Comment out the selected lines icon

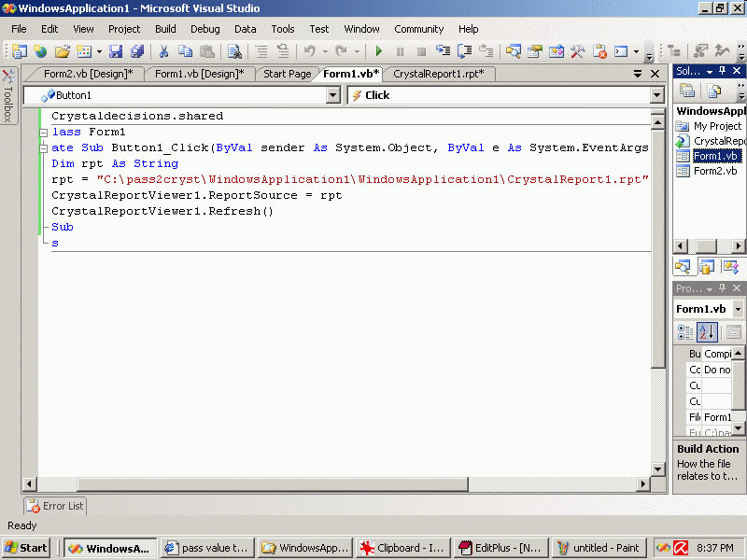261,51
